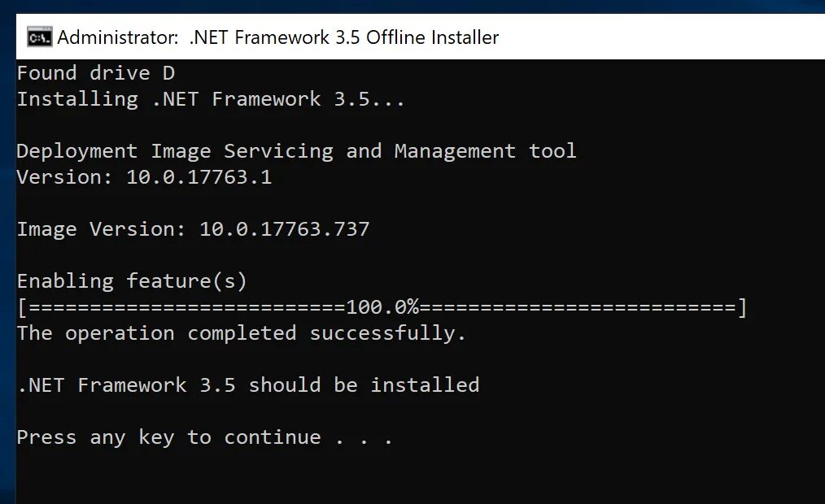The image size is (825, 504).
Task: Click the 'Found drive D' line
Action: point(96,73)
